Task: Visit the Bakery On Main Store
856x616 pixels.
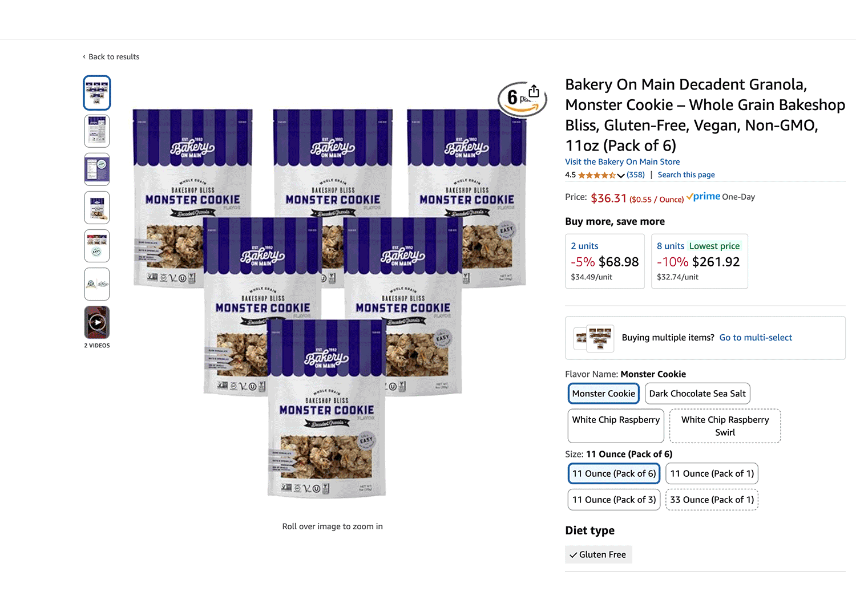Action: pyautogui.click(x=622, y=162)
